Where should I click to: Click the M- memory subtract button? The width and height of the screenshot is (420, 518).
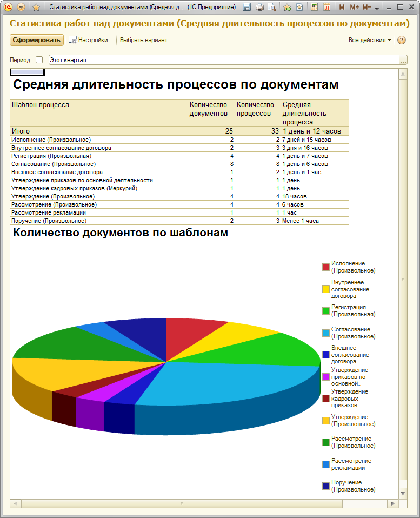(367, 7)
